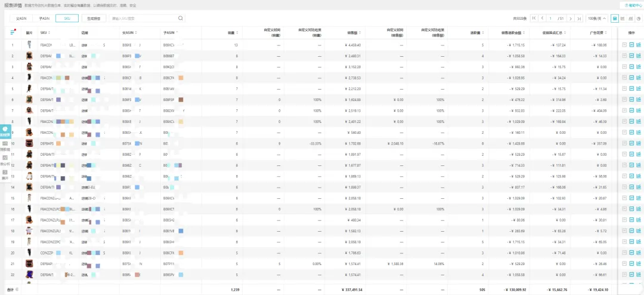Open the trend chart icon in row 1

click(x=631, y=44)
